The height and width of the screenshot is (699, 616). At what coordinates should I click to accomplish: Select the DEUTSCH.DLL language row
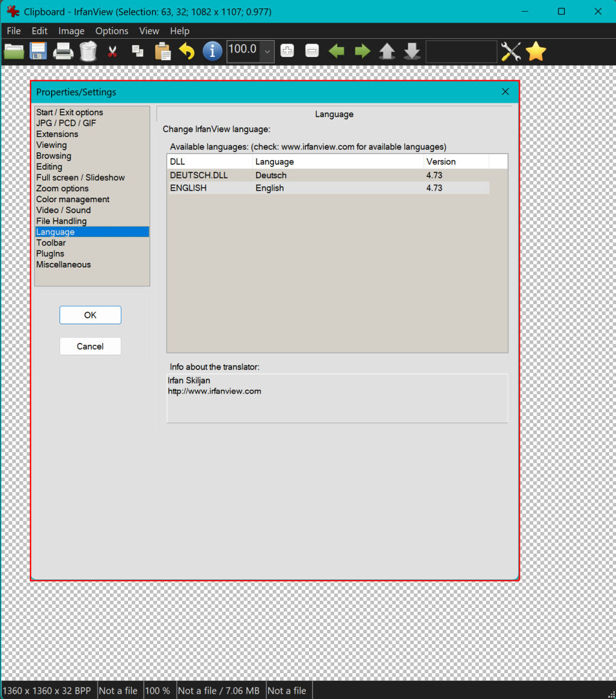(199, 175)
